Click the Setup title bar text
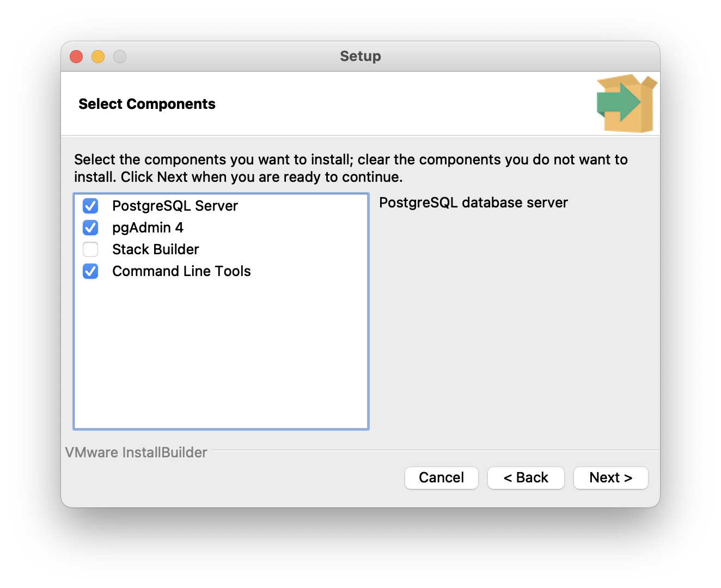Screen dimensions: 721x588 click(360, 56)
